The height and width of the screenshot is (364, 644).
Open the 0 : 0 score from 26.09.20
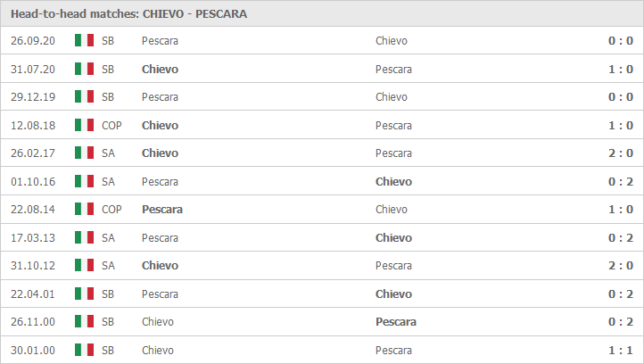coord(621,41)
